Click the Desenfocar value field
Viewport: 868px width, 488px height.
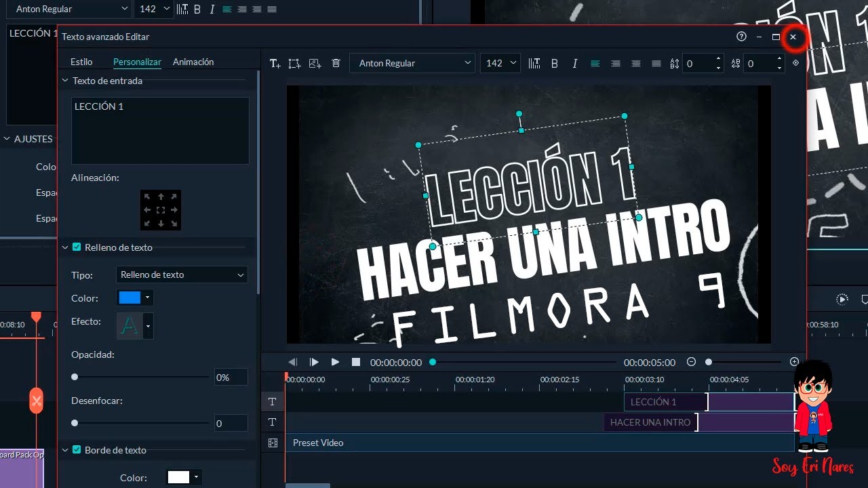coord(231,424)
